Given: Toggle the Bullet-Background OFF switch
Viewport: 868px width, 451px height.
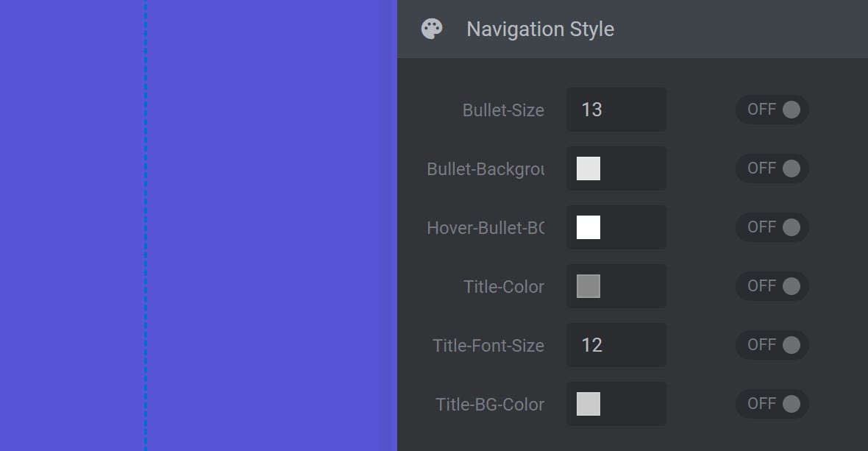Looking at the screenshot, I should [x=772, y=168].
